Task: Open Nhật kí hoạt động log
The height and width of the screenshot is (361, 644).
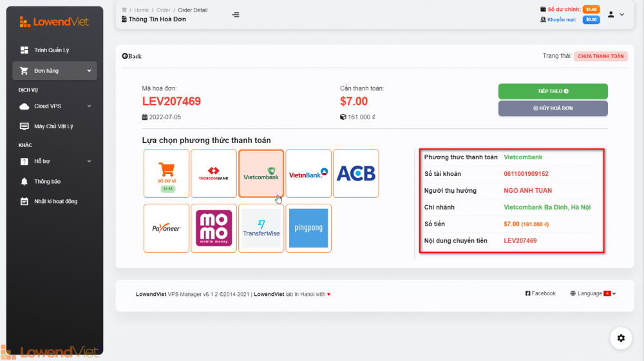Action: click(55, 202)
